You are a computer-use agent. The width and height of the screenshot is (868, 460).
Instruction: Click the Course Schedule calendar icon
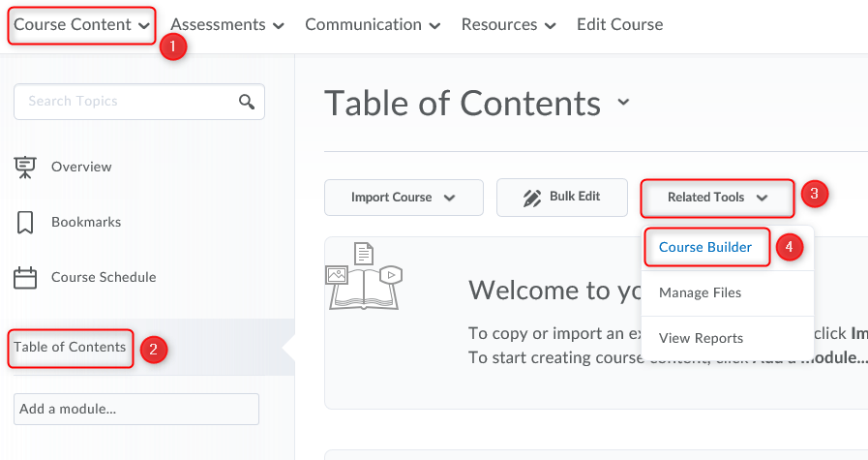point(25,278)
